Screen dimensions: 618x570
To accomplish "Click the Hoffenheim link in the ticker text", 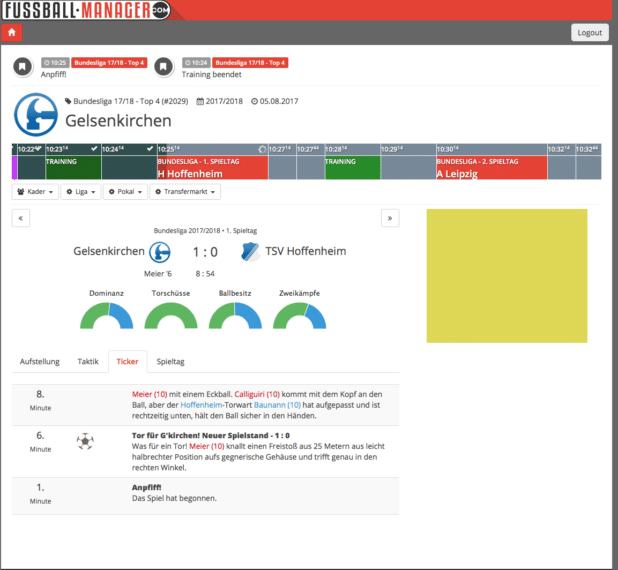I will click(201, 405).
